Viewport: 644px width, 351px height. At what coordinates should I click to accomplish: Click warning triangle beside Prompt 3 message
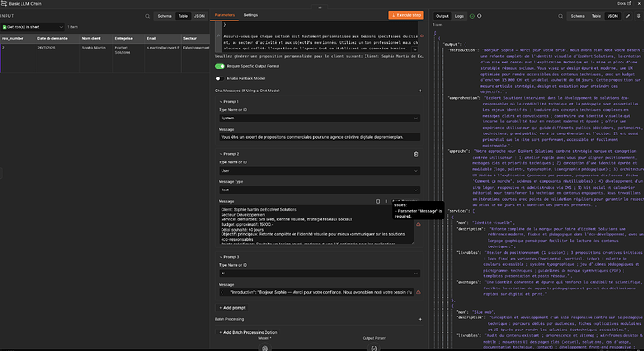tap(418, 292)
